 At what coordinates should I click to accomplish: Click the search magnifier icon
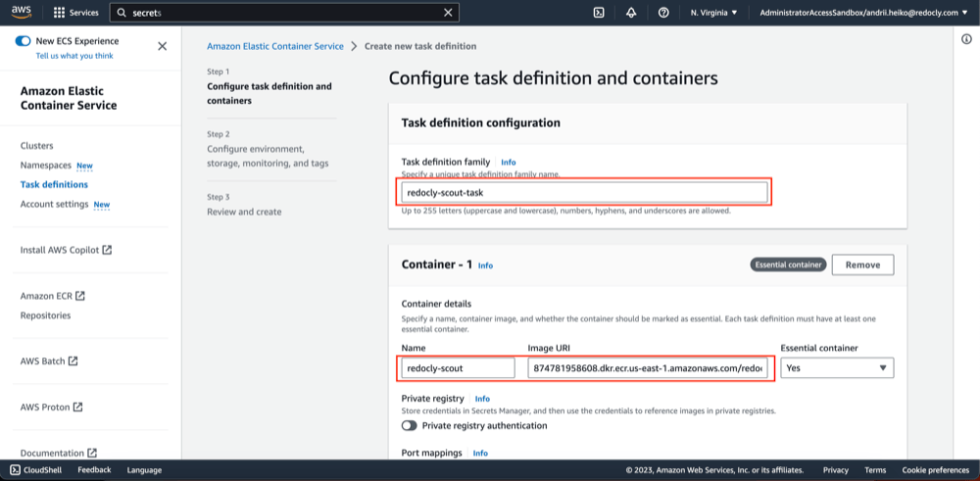pos(122,13)
